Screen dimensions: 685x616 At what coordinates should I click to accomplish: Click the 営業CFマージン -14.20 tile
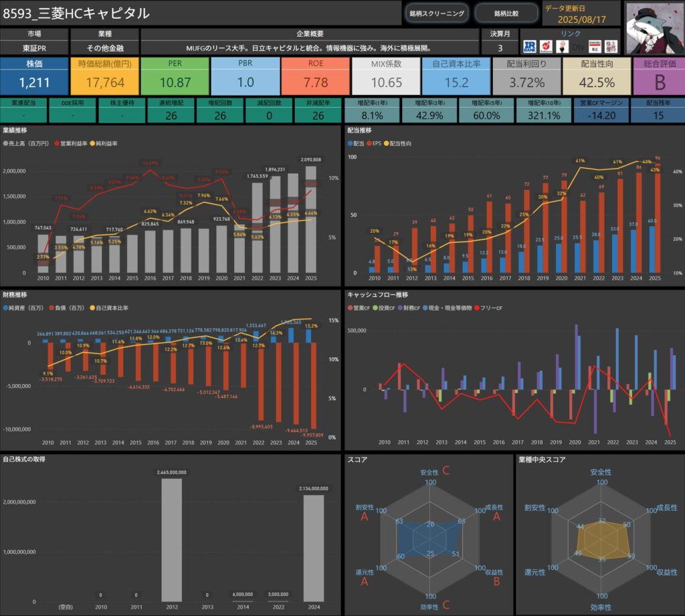(601, 110)
